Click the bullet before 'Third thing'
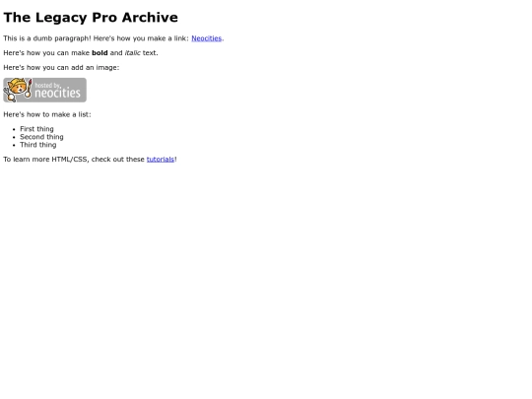532x399 pixels. pyautogui.click(x=14, y=145)
